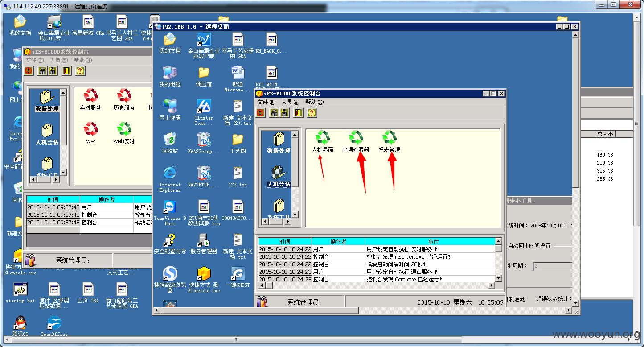
Task: Open RTU南宁DO修改测试版.bin file
Action: click(x=204, y=213)
